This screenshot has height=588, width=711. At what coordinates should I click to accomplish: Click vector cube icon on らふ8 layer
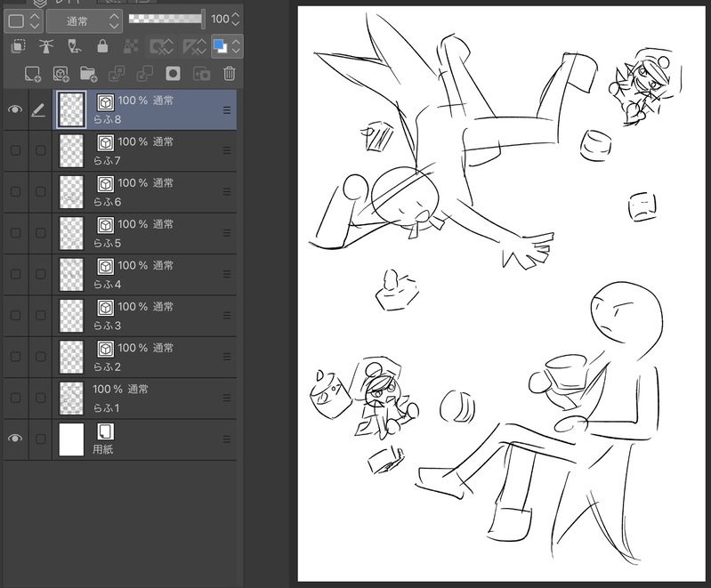(x=106, y=102)
